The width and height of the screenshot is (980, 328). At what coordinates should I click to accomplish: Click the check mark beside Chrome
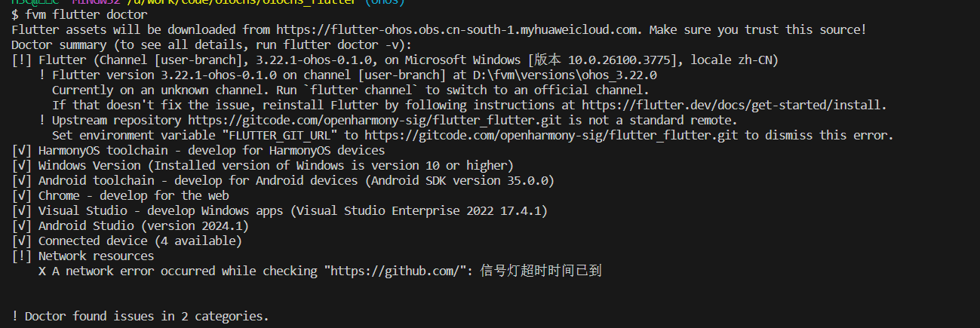[x=22, y=195]
